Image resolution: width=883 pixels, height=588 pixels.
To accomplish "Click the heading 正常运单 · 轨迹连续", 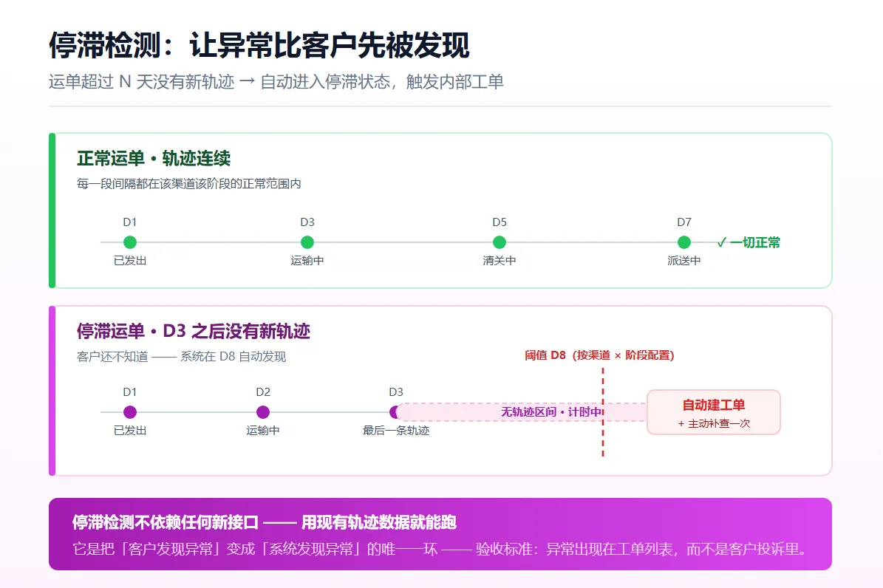I will (154, 159).
